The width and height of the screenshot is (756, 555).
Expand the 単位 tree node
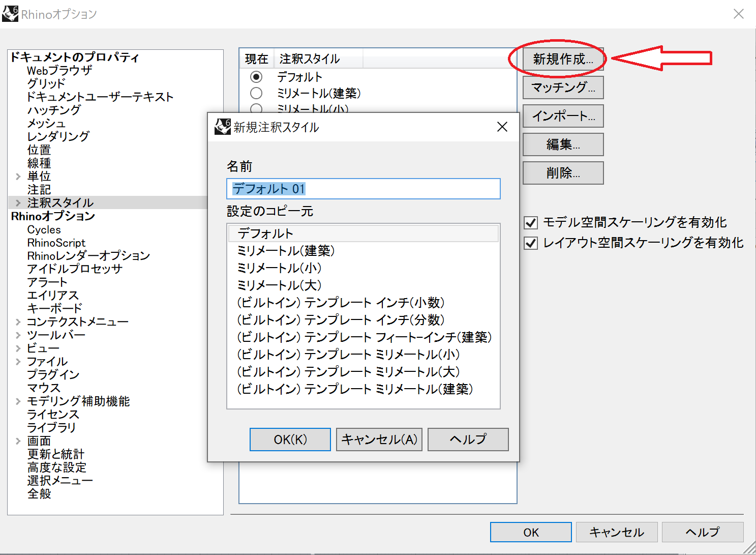pos(18,177)
